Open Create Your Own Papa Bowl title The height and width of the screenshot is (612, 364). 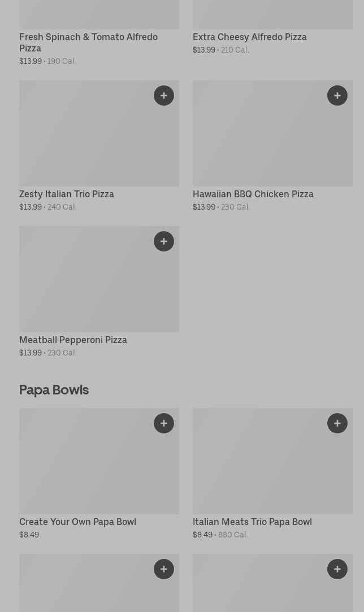pos(77,522)
